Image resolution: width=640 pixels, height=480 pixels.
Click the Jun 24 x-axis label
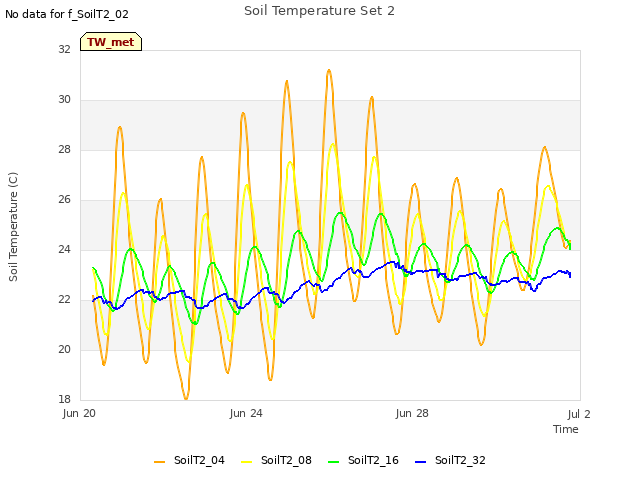coord(246,413)
